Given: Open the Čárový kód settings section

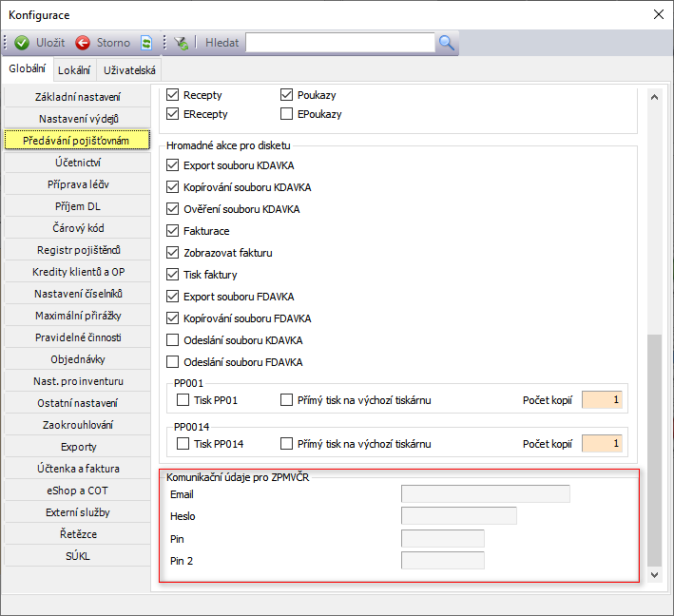Looking at the screenshot, I should point(78,228).
